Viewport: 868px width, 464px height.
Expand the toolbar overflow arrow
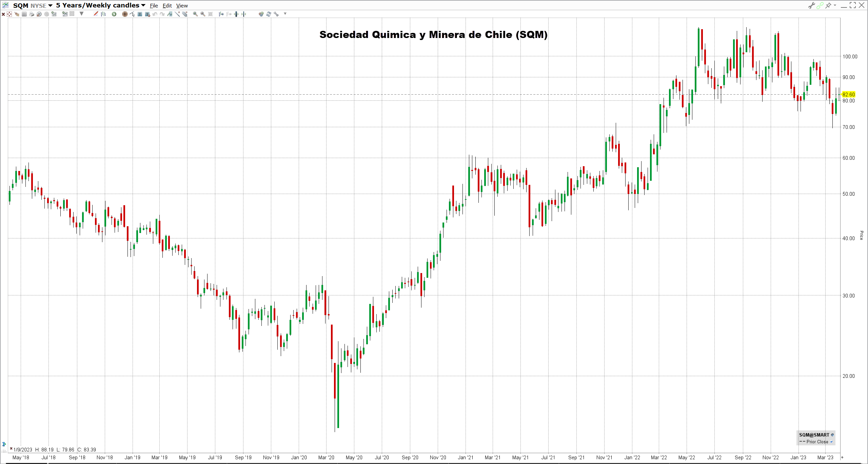(x=285, y=14)
